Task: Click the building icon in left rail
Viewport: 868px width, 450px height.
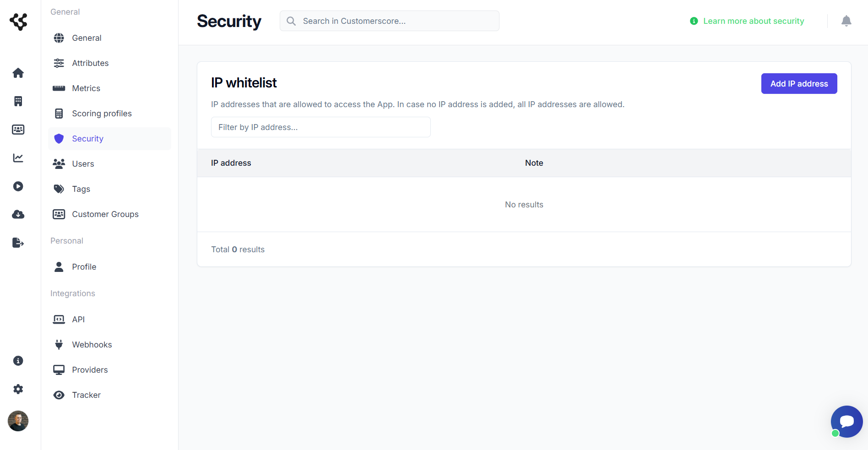Action: tap(18, 101)
